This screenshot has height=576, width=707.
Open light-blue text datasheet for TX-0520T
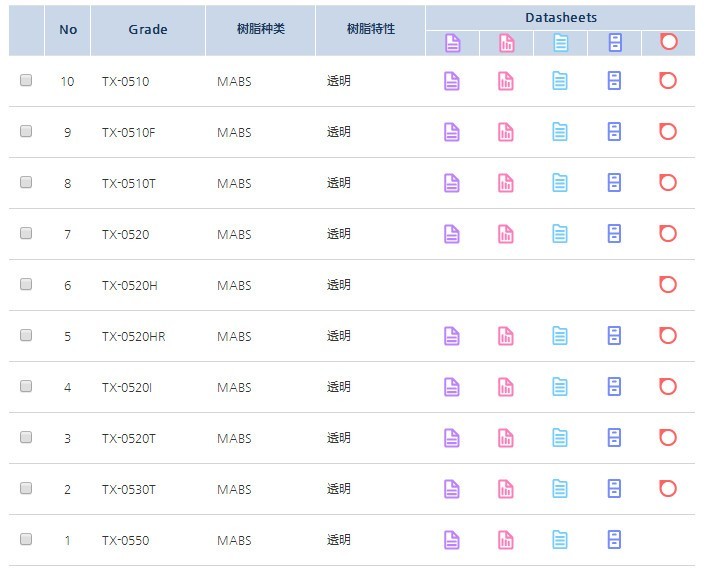(x=560, y=438)
